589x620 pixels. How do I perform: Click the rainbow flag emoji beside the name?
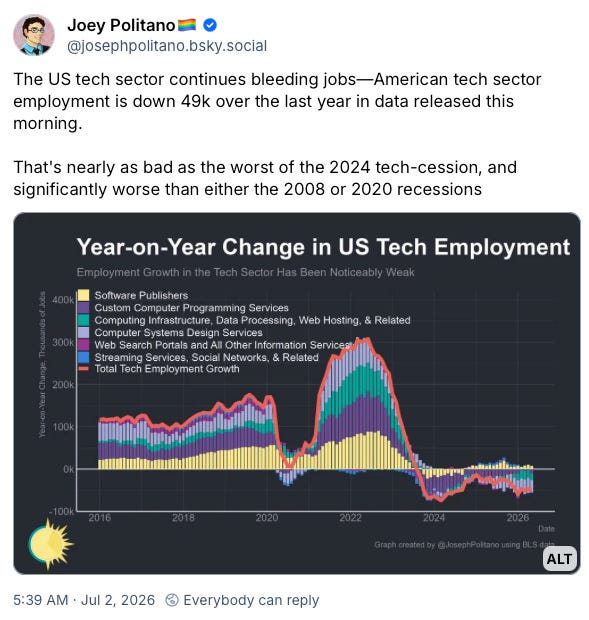point(187,25)
